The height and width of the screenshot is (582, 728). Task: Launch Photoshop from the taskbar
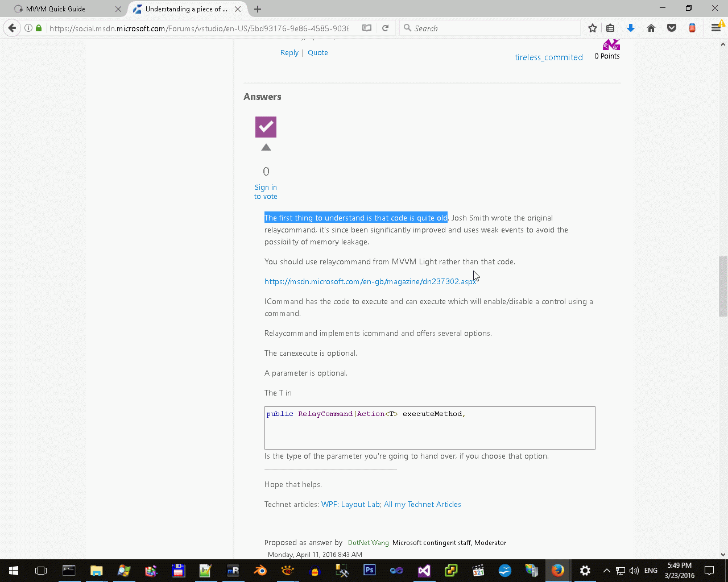coord(369,571)
